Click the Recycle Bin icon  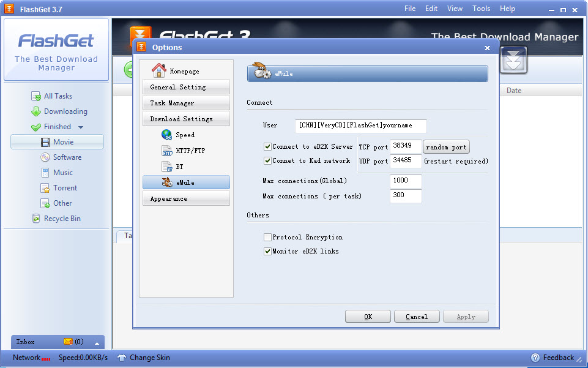36,219
